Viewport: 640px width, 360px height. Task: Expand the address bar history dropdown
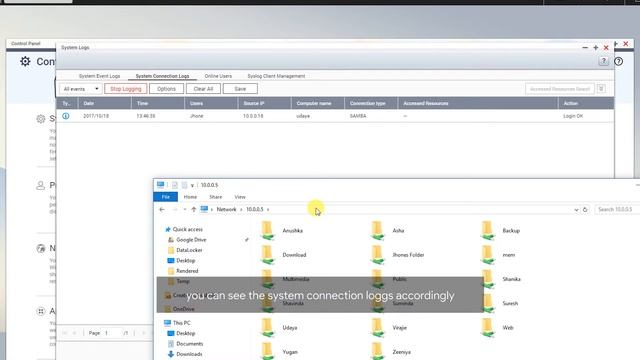(576, 209)
